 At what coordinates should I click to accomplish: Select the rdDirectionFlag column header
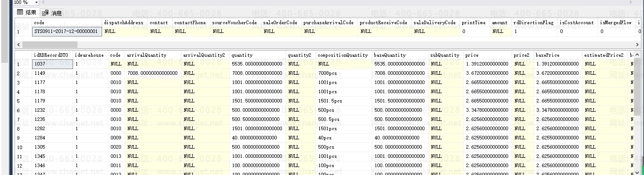pyautogui.click(x=534, y=22)
